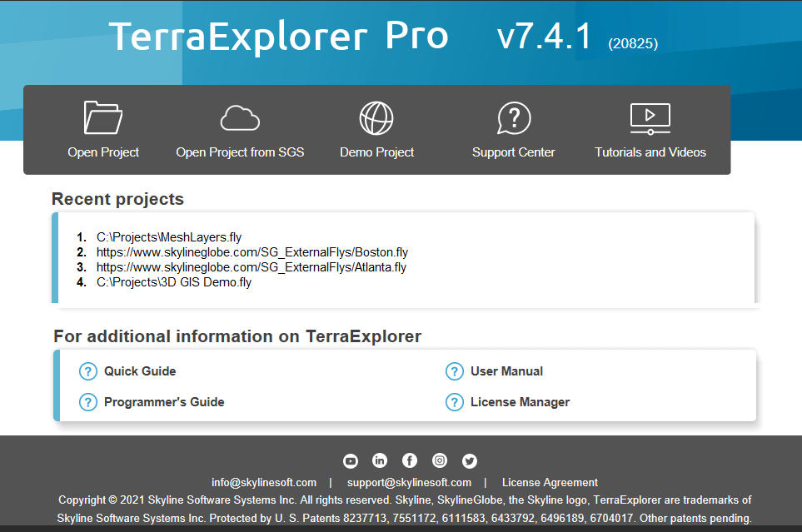
Task: Email support@skylinesoft.com
Action: tap(409, 482)
